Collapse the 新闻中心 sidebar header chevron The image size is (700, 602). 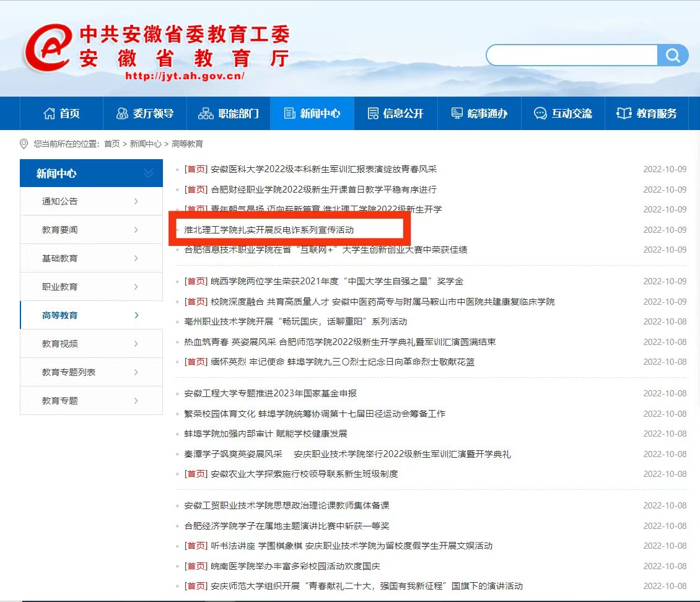pyautogui.click(x=149, y=173)
